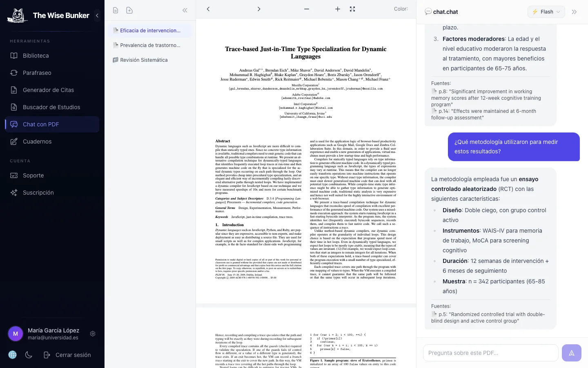Toggle dark mode with the moon icon
The image size is (588, 368).
[x=29, y=355]
